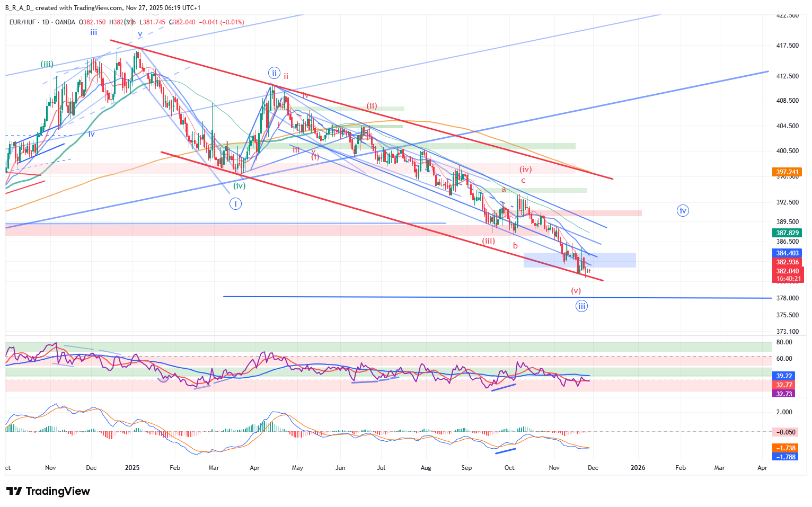Select the Dec label on time axis
Viewport: 812px width, 507px height.
click(x=593, y=468)
